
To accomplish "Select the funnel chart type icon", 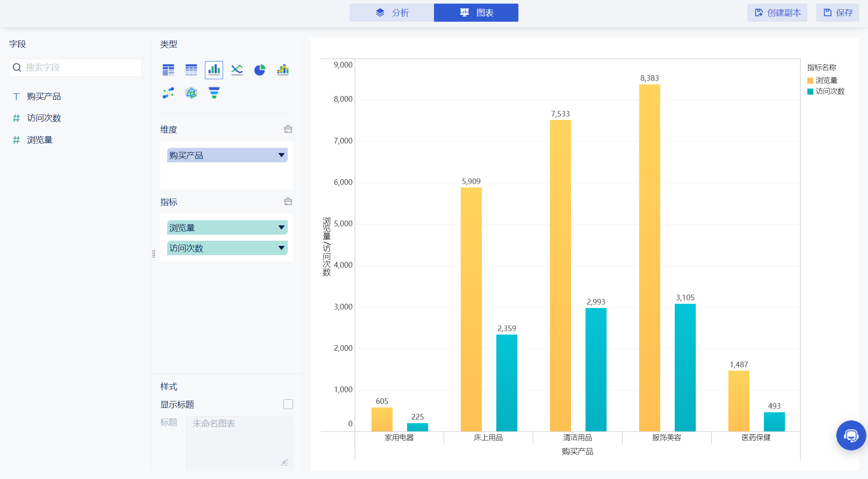I will coord(214,93).
